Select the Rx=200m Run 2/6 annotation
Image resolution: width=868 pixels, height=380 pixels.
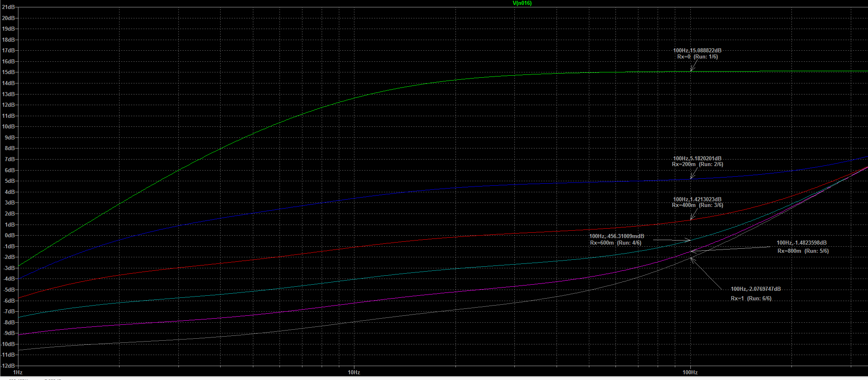(697, 164)
